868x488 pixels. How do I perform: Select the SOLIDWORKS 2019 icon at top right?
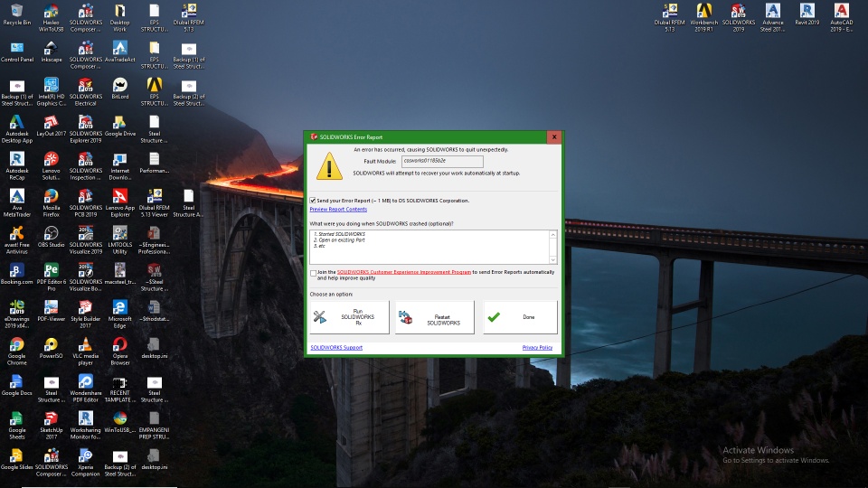(738, 18)
